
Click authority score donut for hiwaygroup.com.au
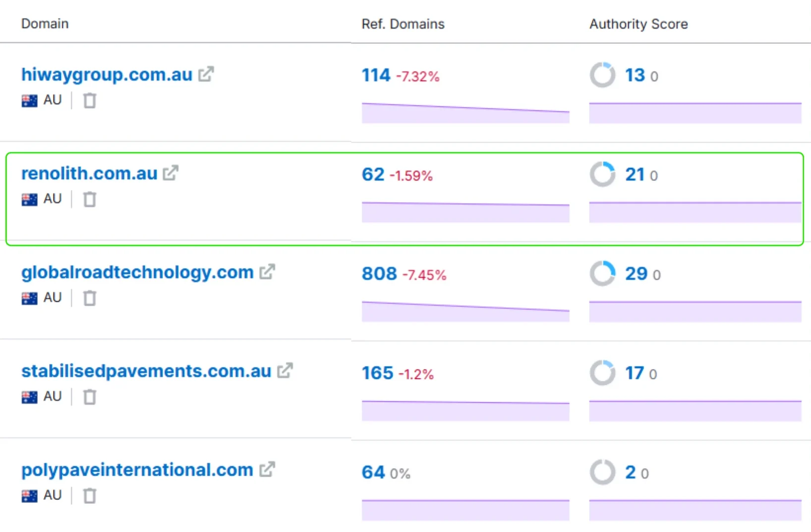tap(602, 75)
